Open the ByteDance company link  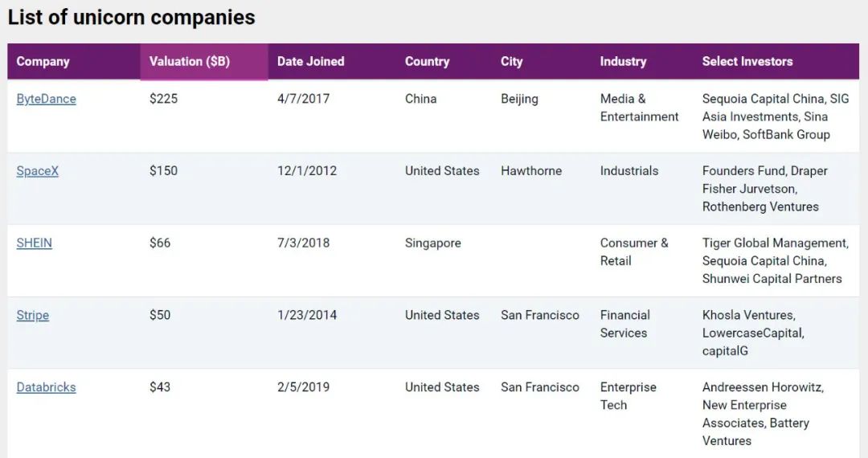point(46,99)
